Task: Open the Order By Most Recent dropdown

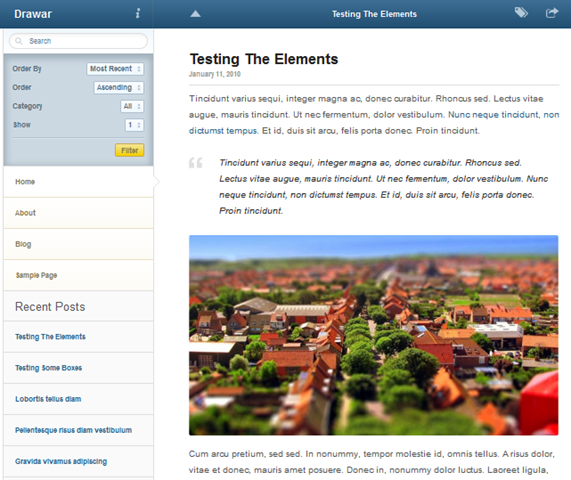Action: [x=115, y=69]
